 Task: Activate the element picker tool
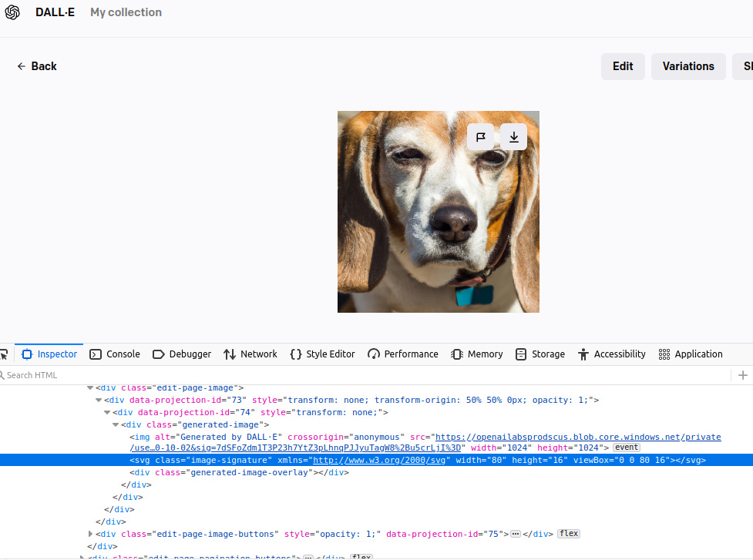point(5,354)
